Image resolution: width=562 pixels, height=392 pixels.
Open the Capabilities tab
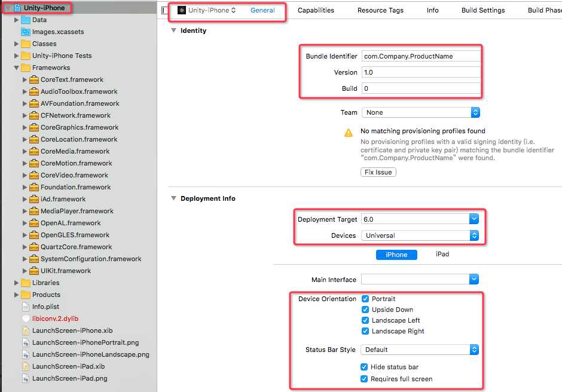(316, 10)
